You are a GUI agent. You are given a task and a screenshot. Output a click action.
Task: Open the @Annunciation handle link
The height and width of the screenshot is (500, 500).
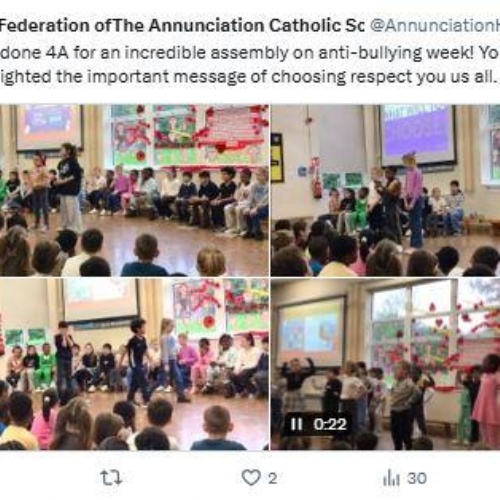435,26
